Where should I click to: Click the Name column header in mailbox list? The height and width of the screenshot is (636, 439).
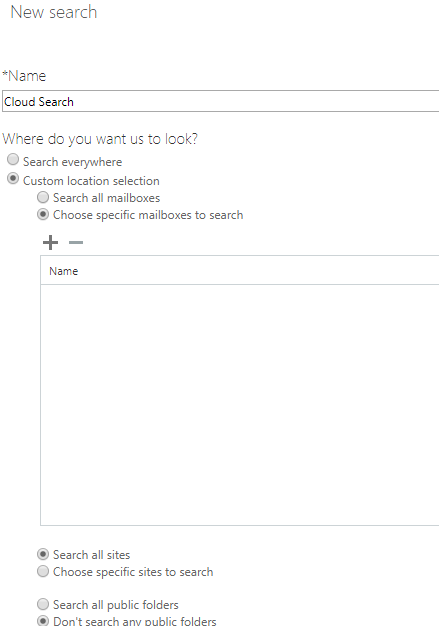[x=64, y=271]
